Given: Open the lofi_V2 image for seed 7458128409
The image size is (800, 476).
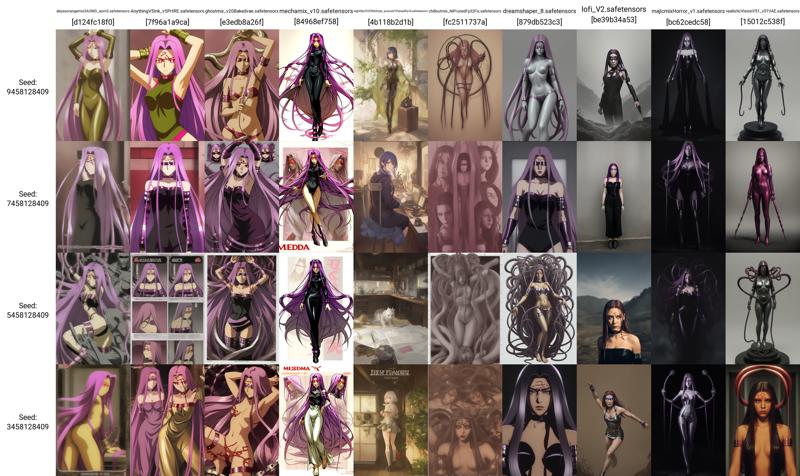Looking at the screenshot, I should click(x=614, y=197).
